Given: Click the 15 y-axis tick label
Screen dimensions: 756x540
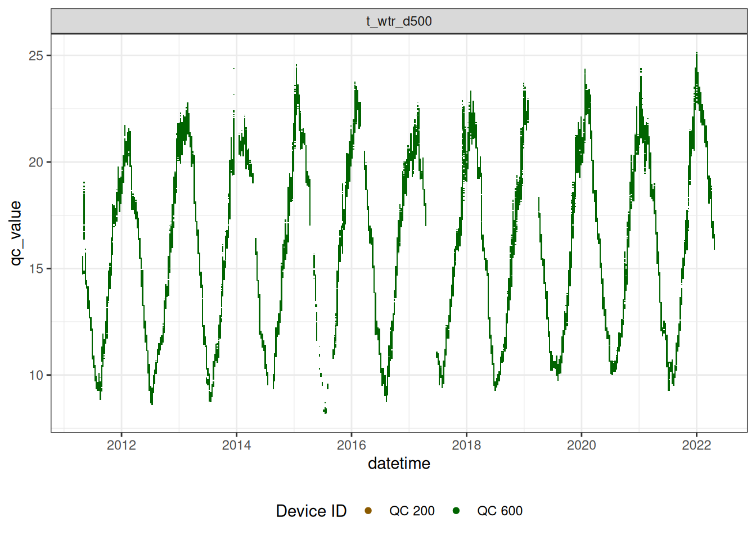Looking at the screenshot, I should pyautogui.click(x=36, y=268).
